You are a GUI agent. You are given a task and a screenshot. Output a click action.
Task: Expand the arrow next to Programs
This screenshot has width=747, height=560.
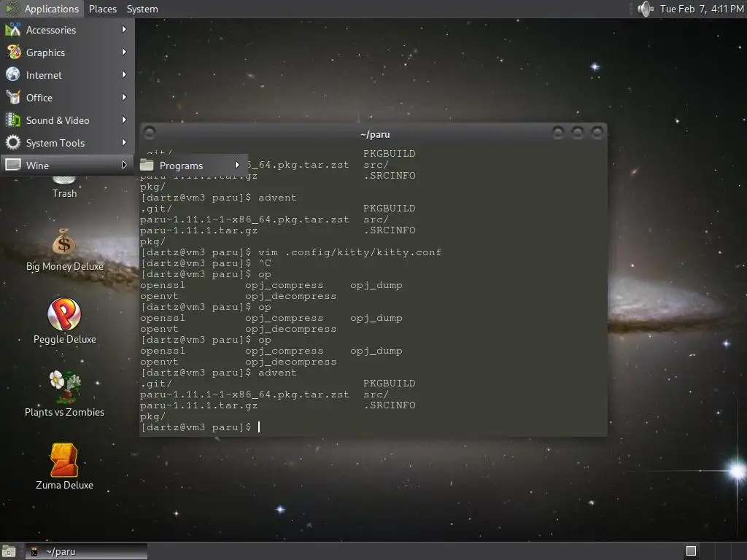pyautogui.click(x=237, y=165)
